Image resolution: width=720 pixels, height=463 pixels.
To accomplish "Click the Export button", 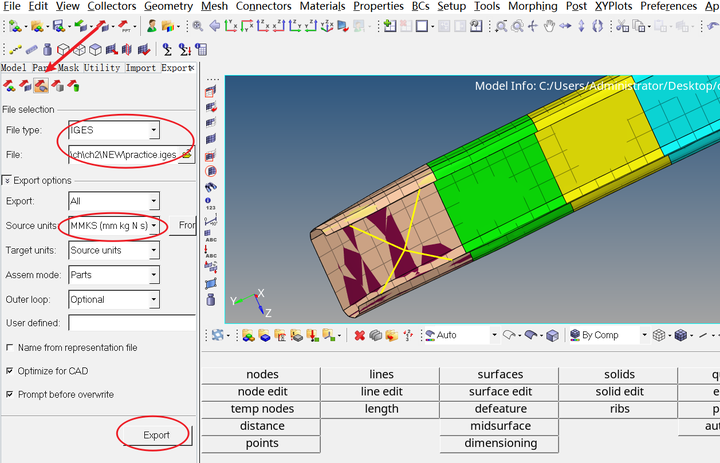I will click(x=157, y=435).
